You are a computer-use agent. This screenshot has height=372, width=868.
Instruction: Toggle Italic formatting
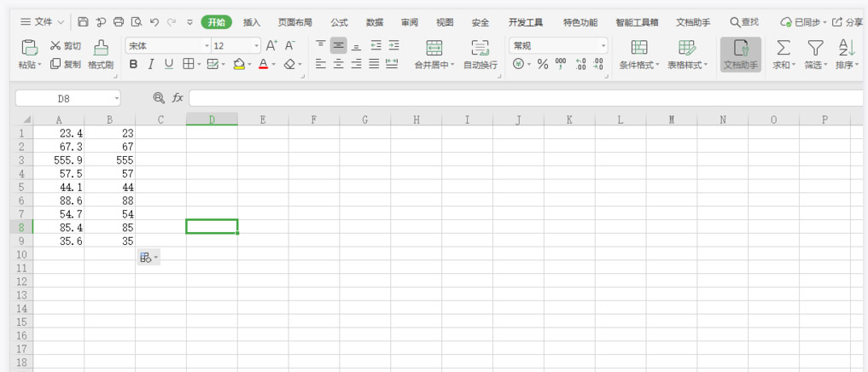click(x=151, y=64)
